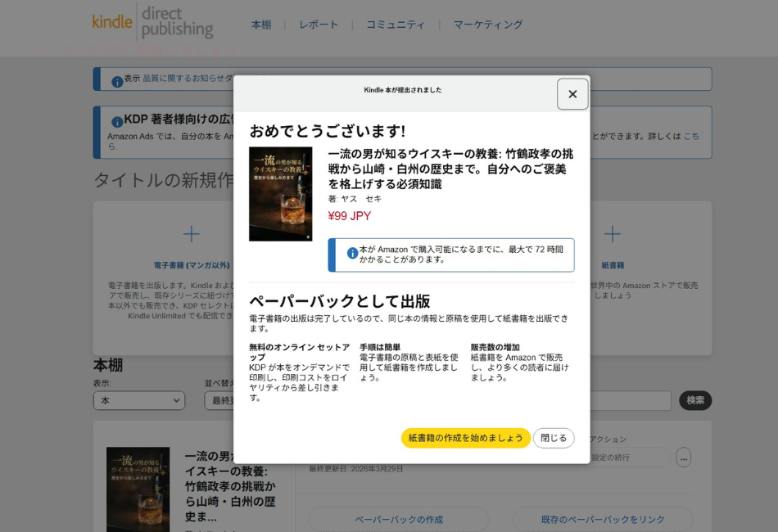The image size is (778, 532).
Task: Click the ペーパーバックの作成 button
Action: (x=398, y=520)
